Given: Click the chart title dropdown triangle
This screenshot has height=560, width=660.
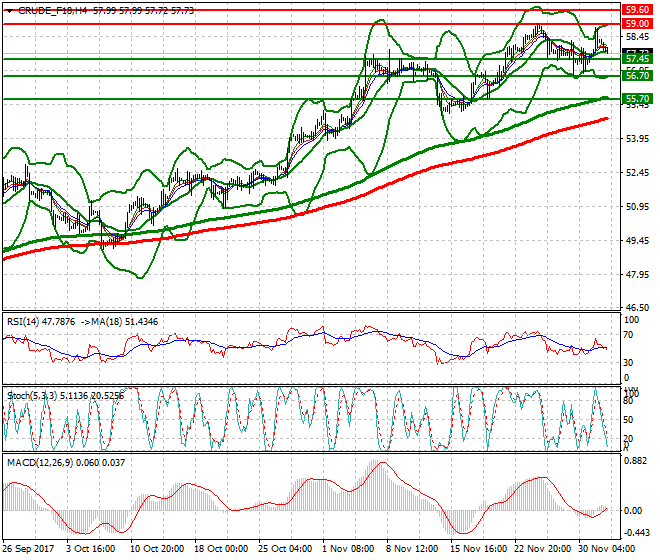Looking at the screenshot, I should [x=10, y=11].
